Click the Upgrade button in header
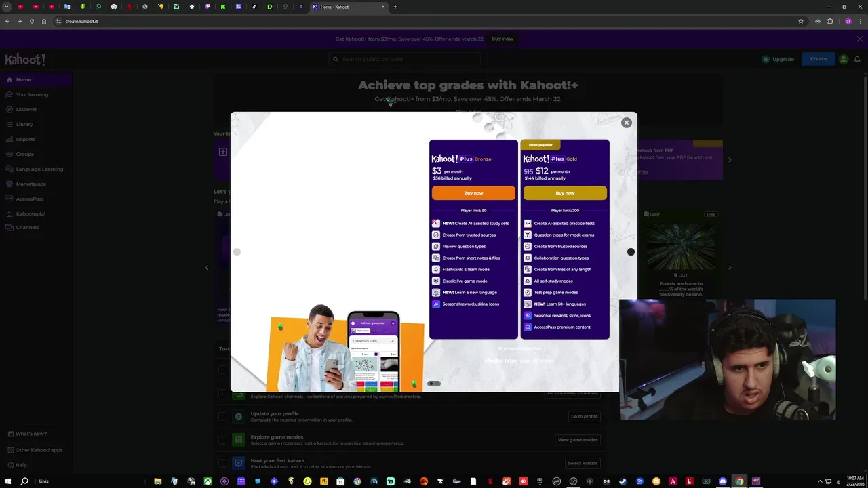The height and width of the screenshot is (488, 868). (778, 59)
